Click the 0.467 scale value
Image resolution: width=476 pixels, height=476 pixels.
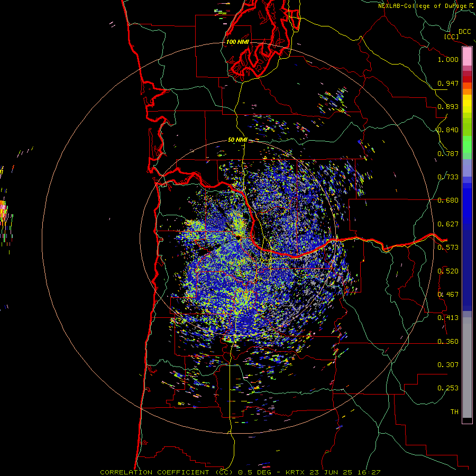click(448, 295)
